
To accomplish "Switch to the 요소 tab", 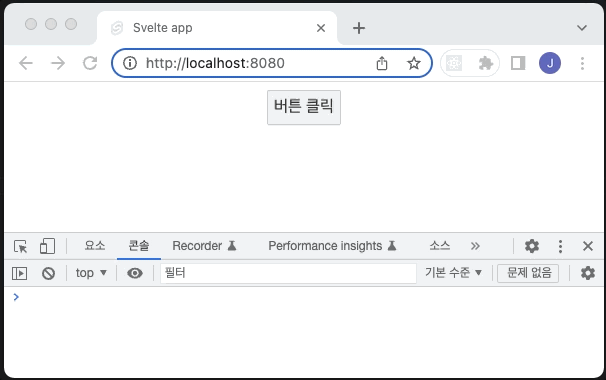I will pos(95,246).
